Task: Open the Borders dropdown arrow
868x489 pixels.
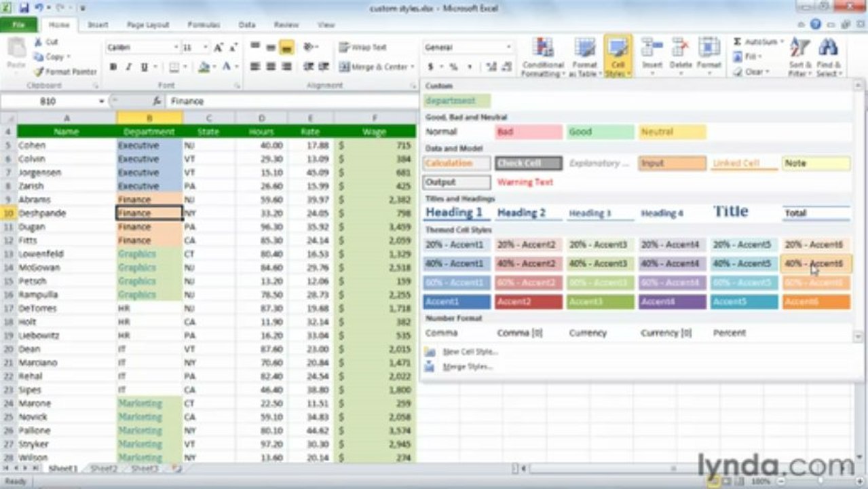Action: pos(186,67)
